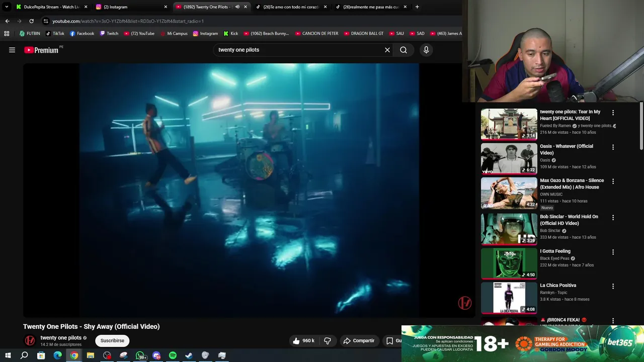Viewport: 644px width, 362px height.
Task: Start voice search with the microphone icon
Action: [x=426, y=50]
